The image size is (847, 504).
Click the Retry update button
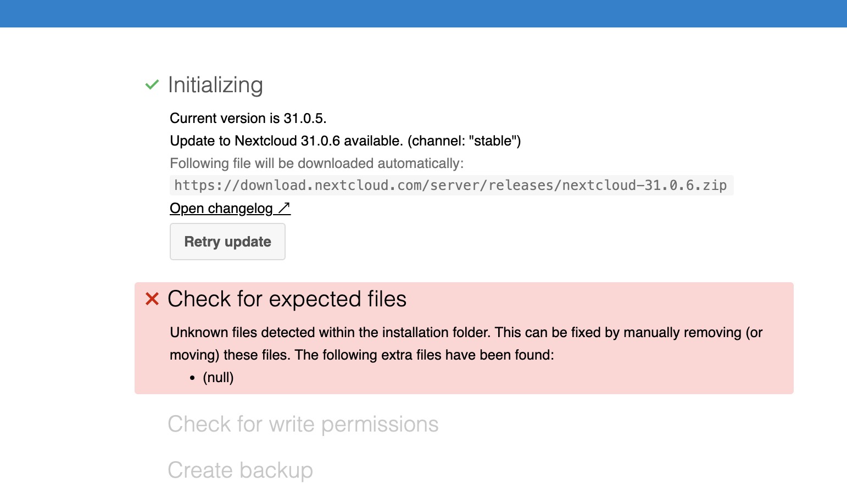227,242
